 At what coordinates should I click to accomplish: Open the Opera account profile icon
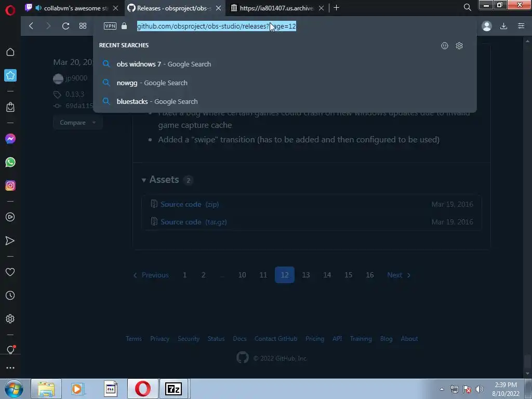(x=487, y=26)
